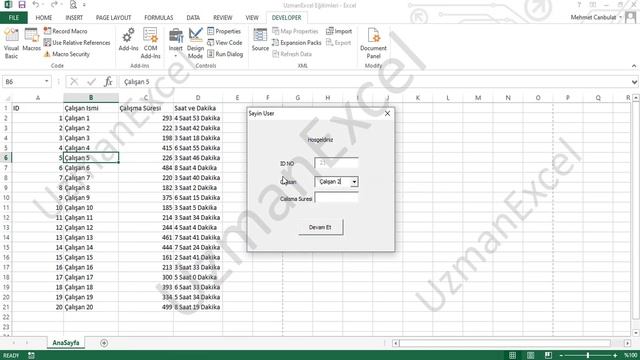
Task: Toggle Design Mode
Action: click(x=195, y=43)
